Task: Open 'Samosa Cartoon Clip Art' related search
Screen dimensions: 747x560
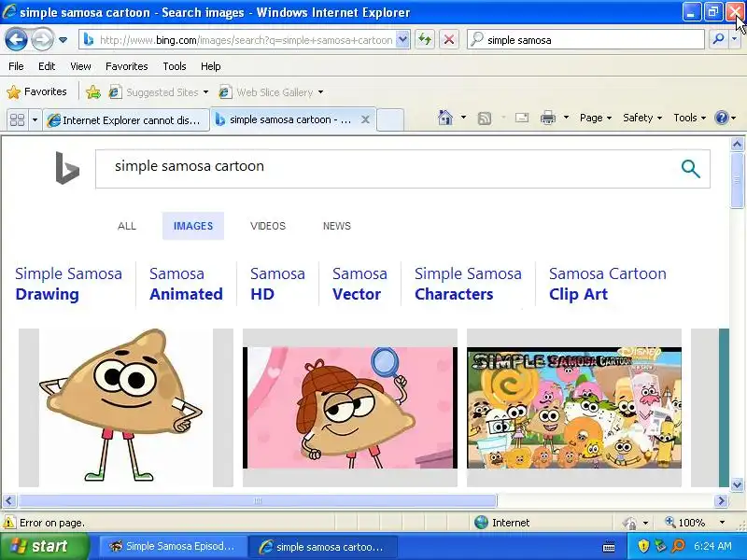Action: pyautogui.click(x=608, y=284)
